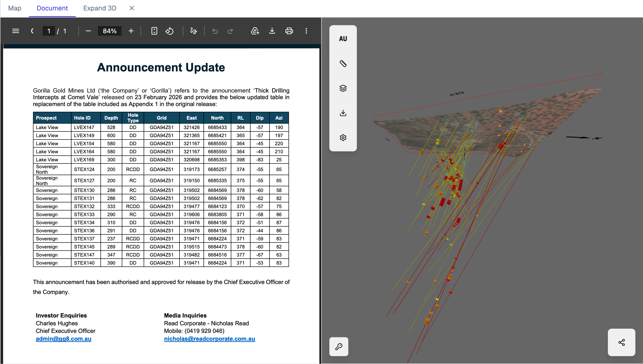This screenshot has height=364, width=643.
Task: Open the 3D viewer settings gear
Action: click(x=343, y=137)
